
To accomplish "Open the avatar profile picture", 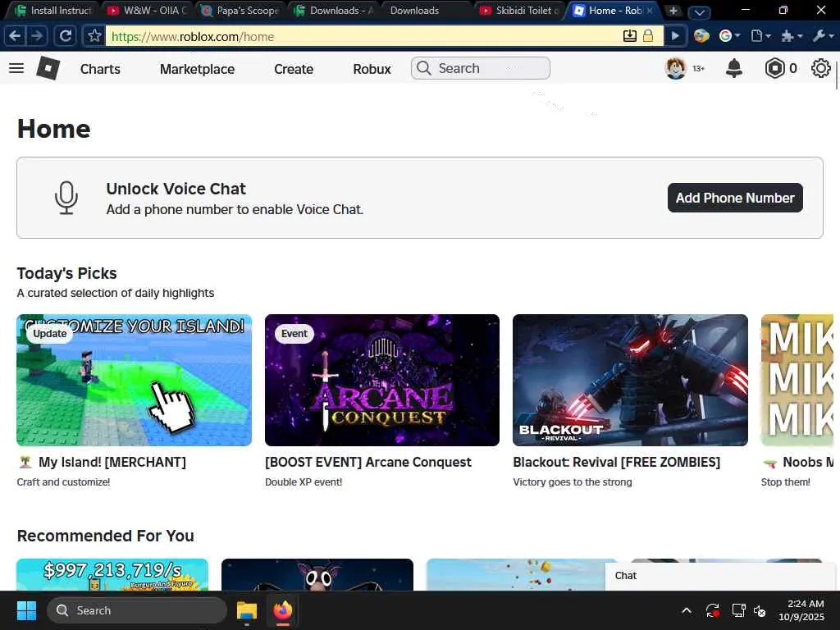I will (x=676, y=68).
